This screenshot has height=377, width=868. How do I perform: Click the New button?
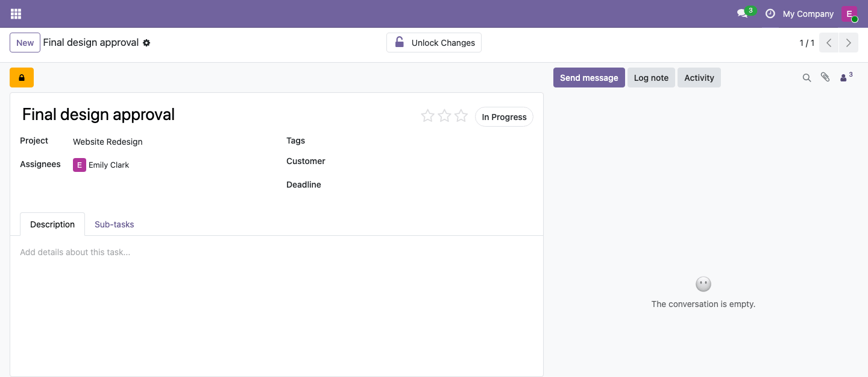(25, 43)
